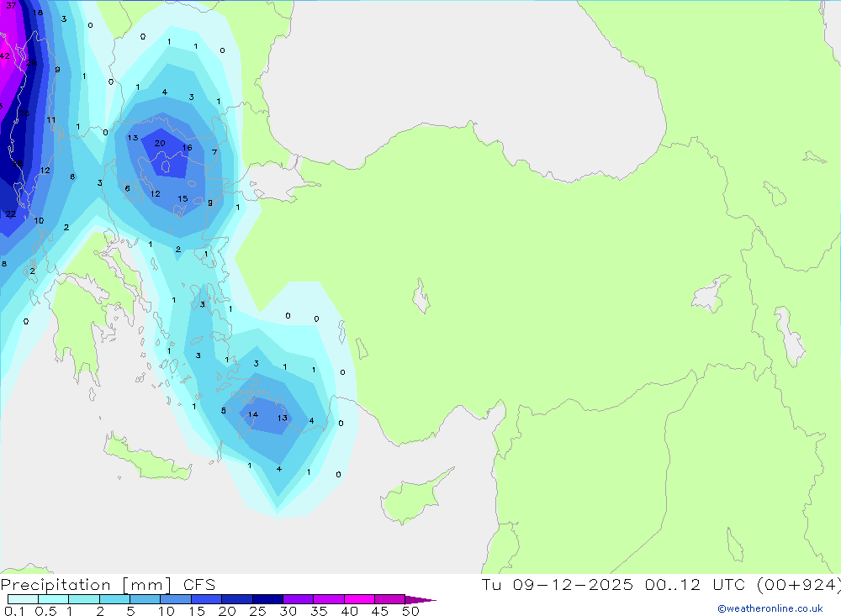
Task: Select the 5–10 mm legend color box
Action: click(x=145, y=599)
